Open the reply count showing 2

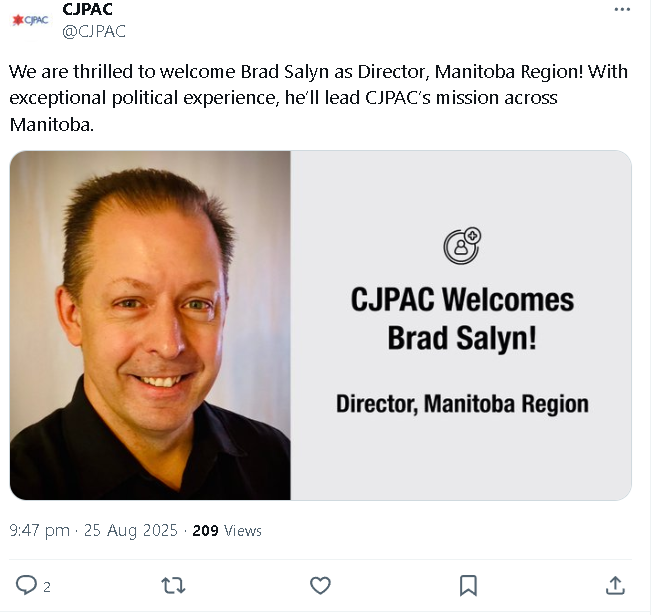(47, 587)
